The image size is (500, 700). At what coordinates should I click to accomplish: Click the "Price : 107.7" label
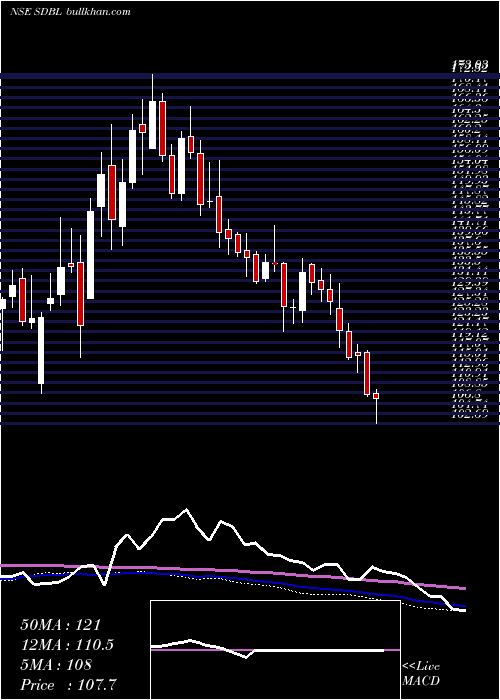tap(70, 685)
